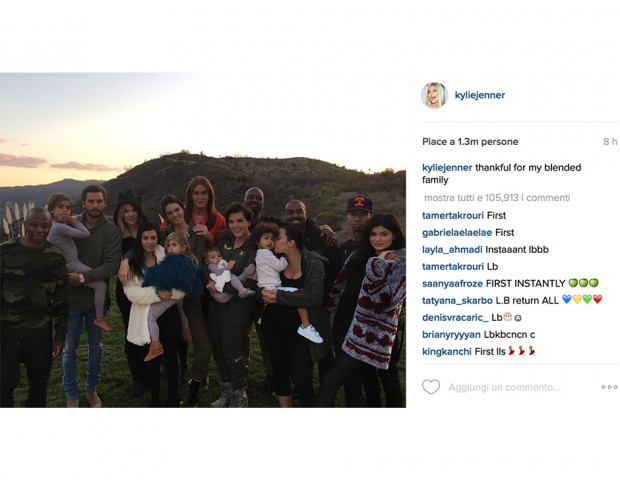
Task: Open layla_ahmadi commenter profile
Action: [x=452, y=250]
